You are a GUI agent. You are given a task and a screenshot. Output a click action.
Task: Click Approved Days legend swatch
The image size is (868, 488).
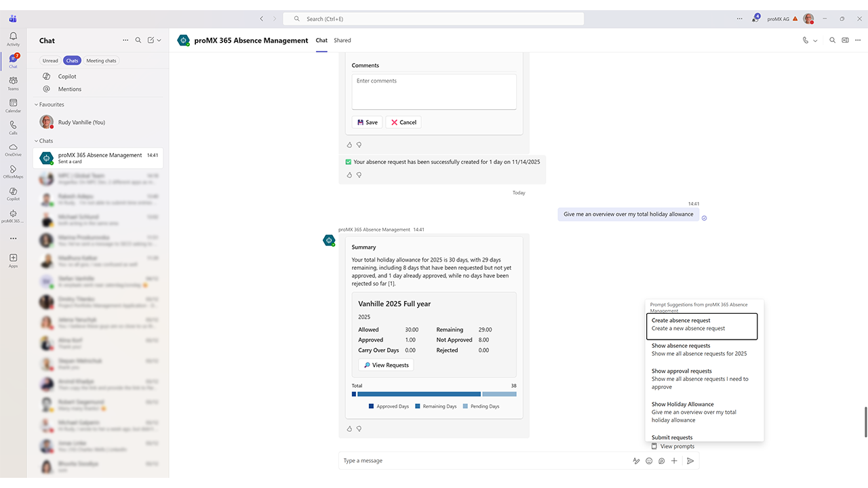point(372,407)
